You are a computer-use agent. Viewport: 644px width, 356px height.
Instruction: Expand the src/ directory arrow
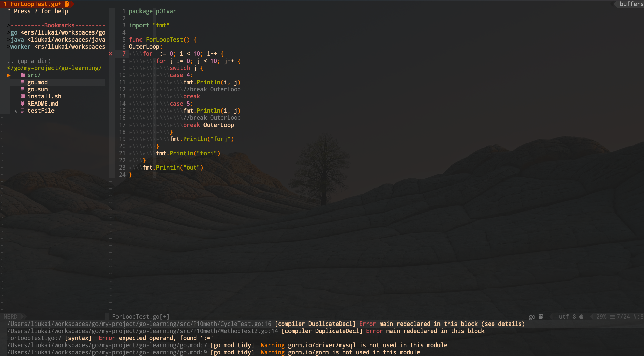click(x=9, y=75)
